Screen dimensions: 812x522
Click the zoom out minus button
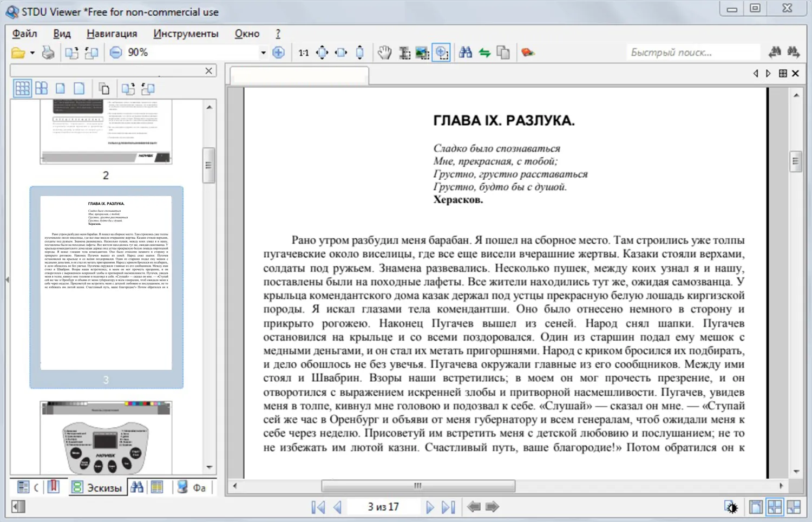click(x=115, y=53)
